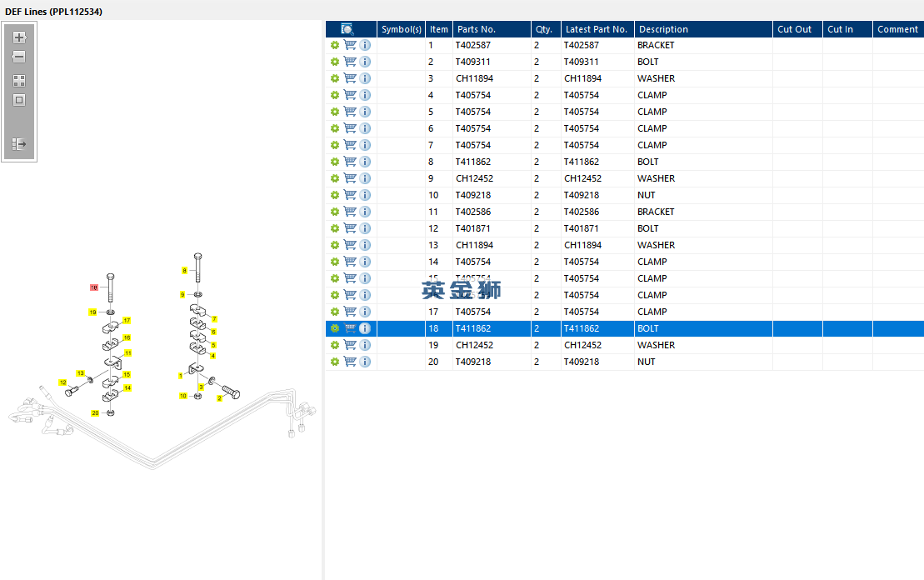Select callout 8 on the diagram

pyautogui.click(x=184, y=271)
